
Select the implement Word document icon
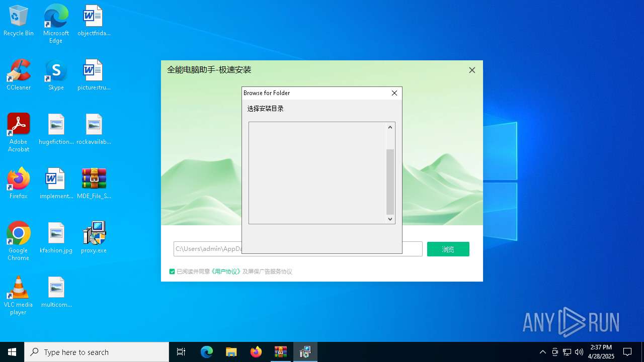click(56, 184)
